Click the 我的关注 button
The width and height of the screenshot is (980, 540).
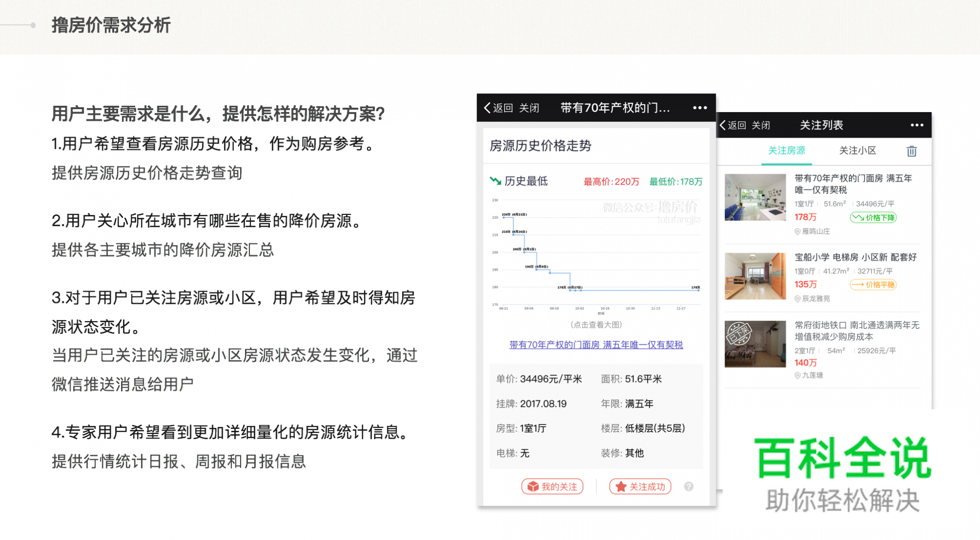552,487
